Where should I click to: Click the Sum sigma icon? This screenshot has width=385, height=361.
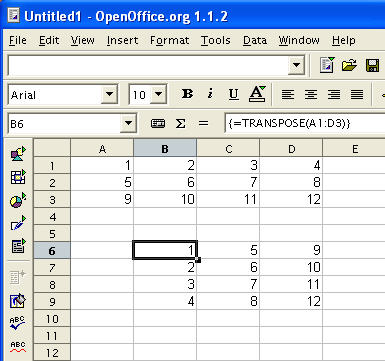180,124
